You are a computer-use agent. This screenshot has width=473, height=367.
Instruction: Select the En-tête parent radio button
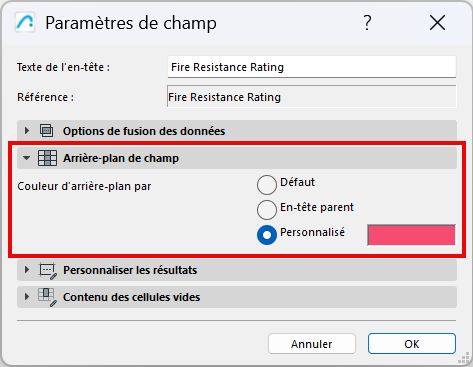pos(267,210)
